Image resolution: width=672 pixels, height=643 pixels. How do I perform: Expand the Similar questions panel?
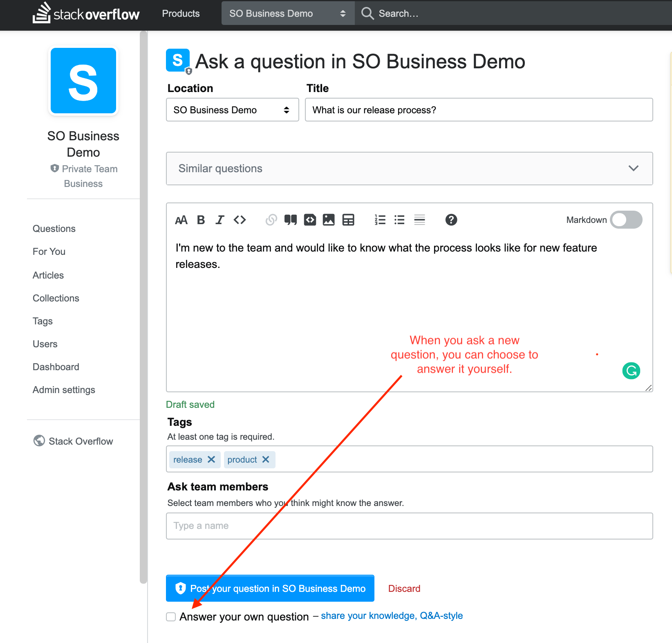point(410,169)
